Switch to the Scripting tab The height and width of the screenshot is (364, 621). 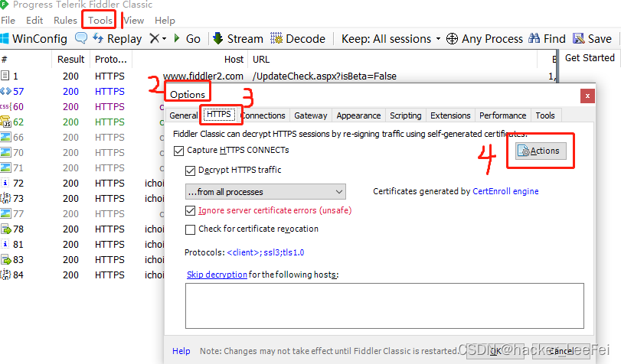click(406, 115)
